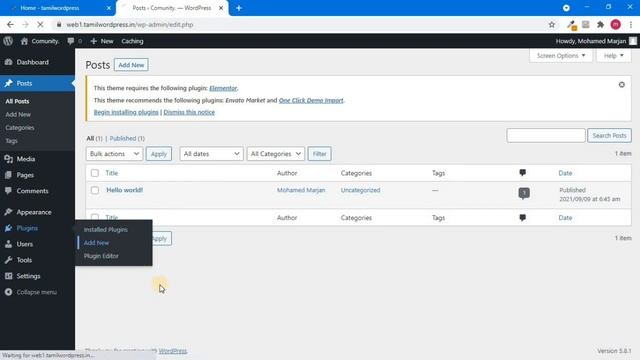Open Caching menu in admin bar
The image size is (640, 360).
click(x=132, y=41)
